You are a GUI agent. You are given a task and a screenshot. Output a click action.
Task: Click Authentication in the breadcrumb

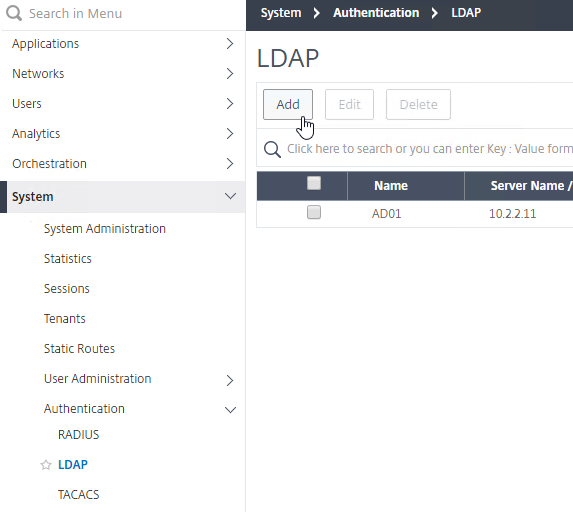point(376,13)
